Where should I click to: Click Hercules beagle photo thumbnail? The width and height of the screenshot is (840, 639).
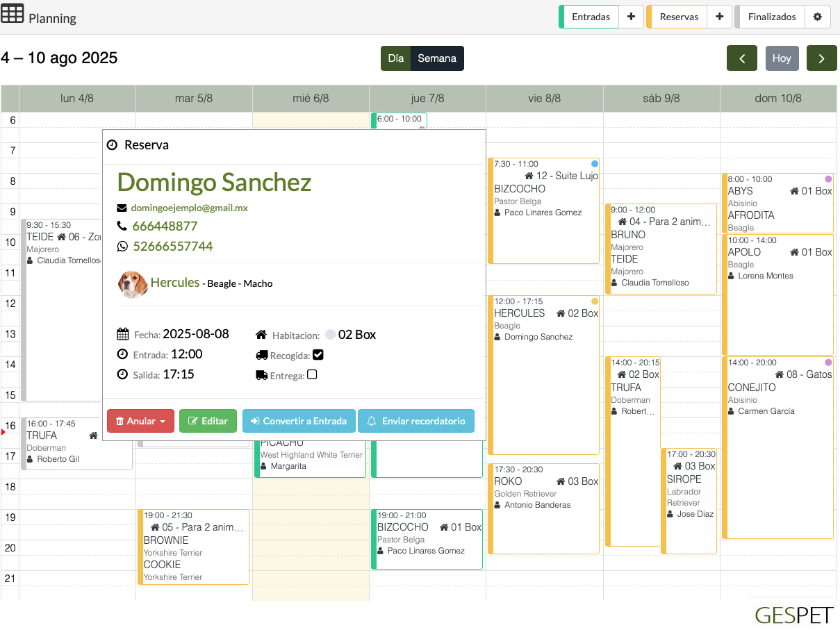pyautogui.click(x=132, y=283)
